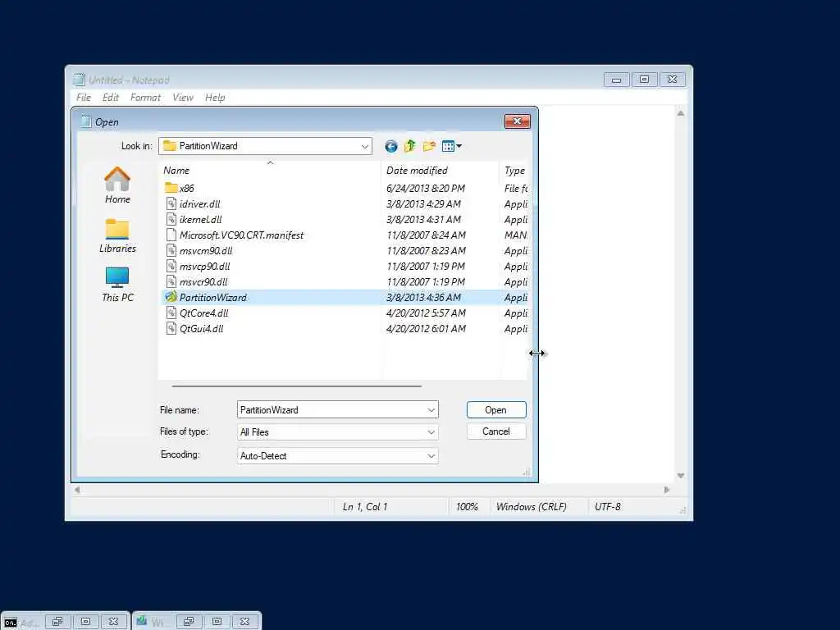The height and width of the screenshot is (630, 840).
Task: Click the file list horizontal scrollbar
Action: (x=296, y=386)
